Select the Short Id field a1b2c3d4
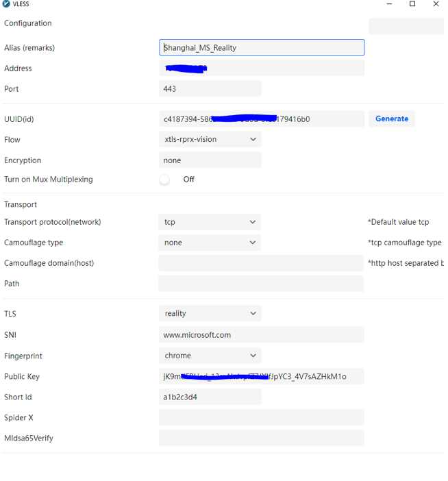Screen dimensions: 448x481 (210, 397)
